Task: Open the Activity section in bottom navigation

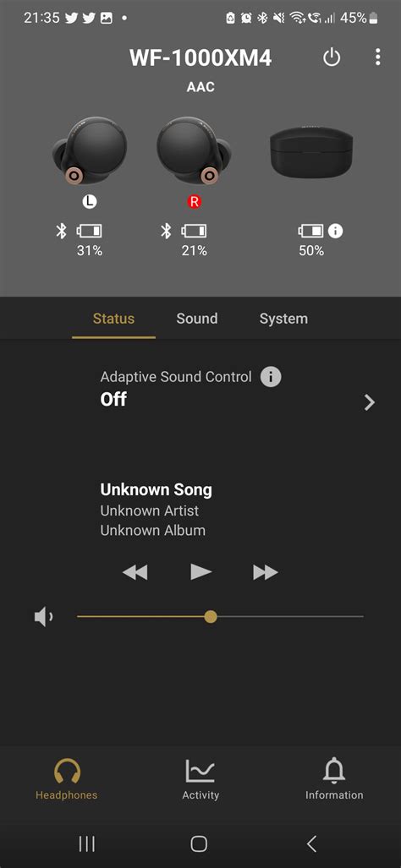Action: tap(200, 780)
